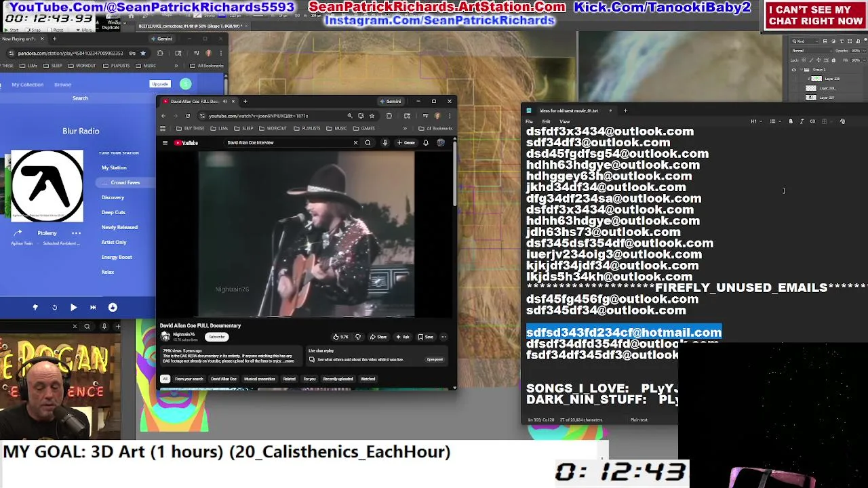The width and height of the screenshot is (868, 488).
Task: Click the YouTube logo
Action: pyautogui.click(x=186, y=142)
